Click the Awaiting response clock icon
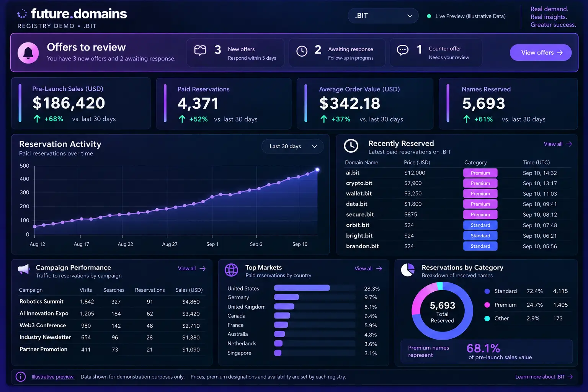Image resolution: width=588 pixels, height=392 pixels. [x=302, y=51]
